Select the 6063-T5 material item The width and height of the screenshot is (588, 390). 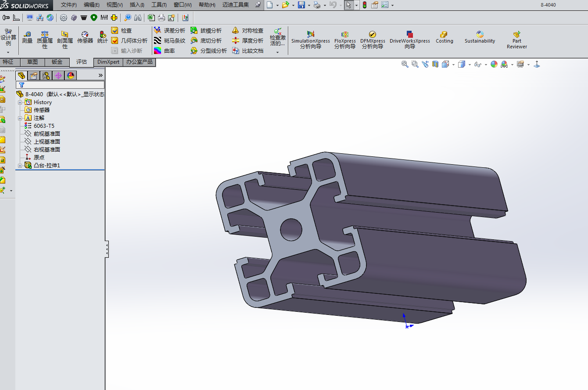tap(39, 126)
